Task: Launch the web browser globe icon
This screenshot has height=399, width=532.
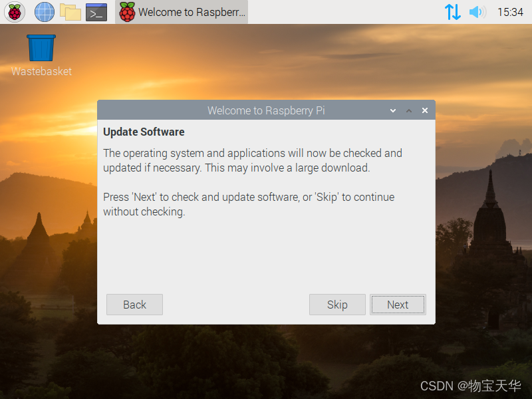Action: tap(45, 12)
